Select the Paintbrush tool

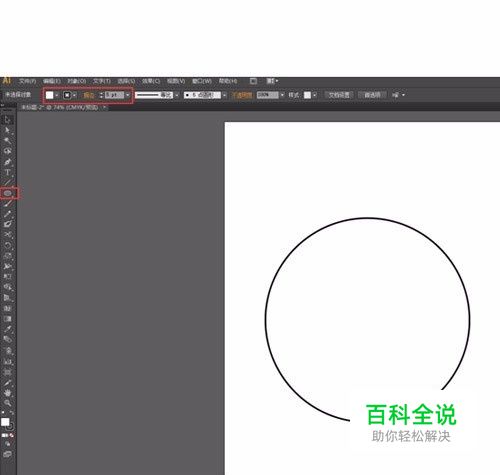7,203
